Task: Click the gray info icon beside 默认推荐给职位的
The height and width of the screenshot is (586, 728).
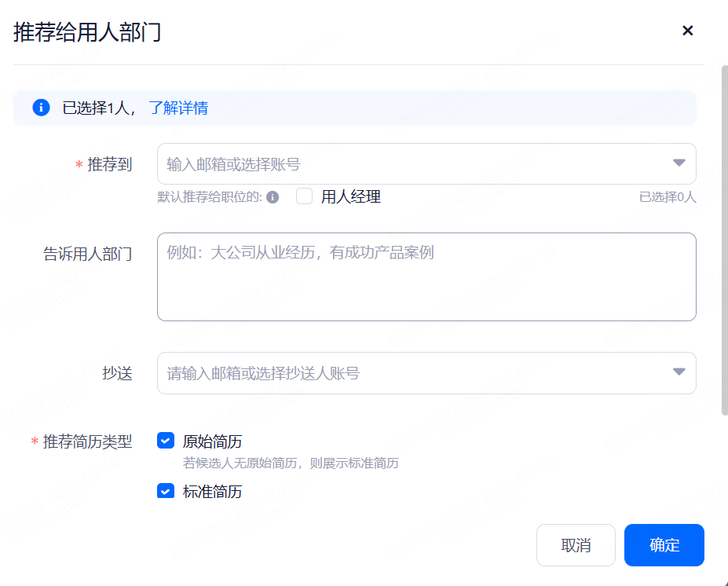Action: coord(273,197)
